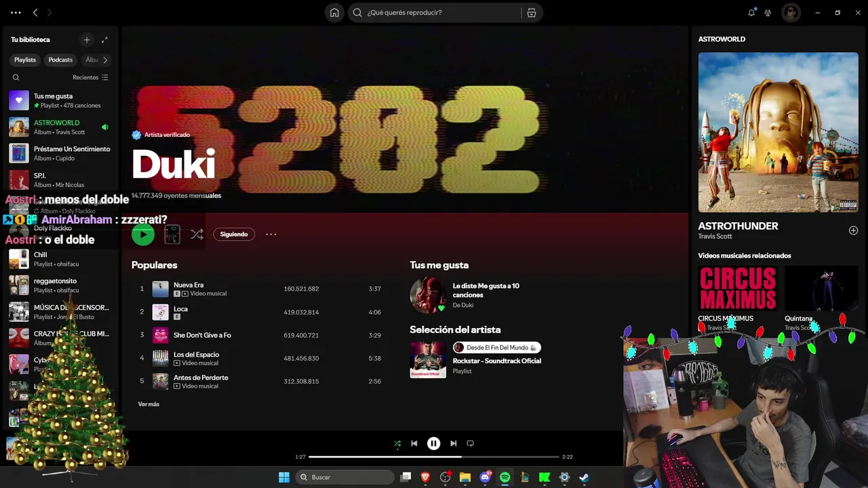Open SP.I. album by Mir Nicolas
The height and width of the screenshot is (488, 868).
[60, 180]
